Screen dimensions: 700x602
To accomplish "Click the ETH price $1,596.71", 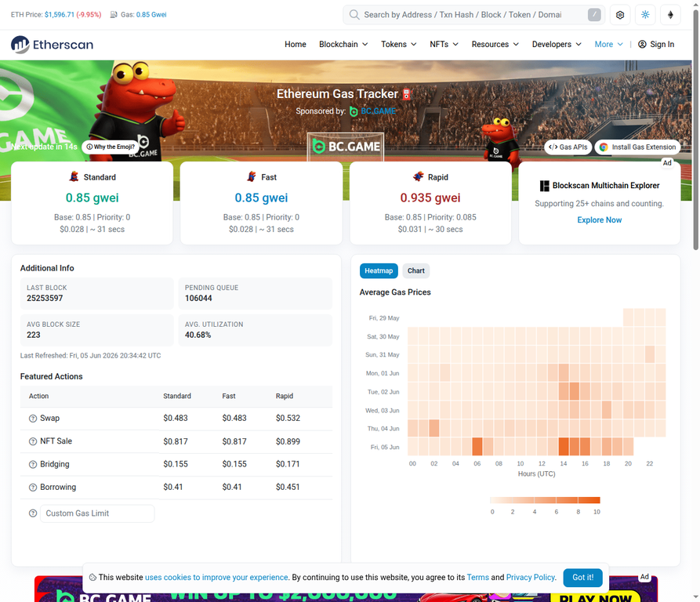I will tap(60, 15).
